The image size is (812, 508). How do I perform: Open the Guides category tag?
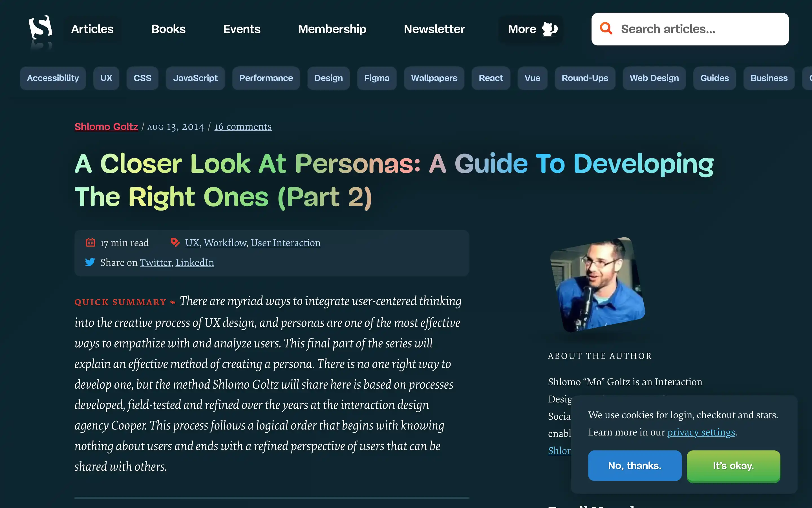tap(714, 78)
